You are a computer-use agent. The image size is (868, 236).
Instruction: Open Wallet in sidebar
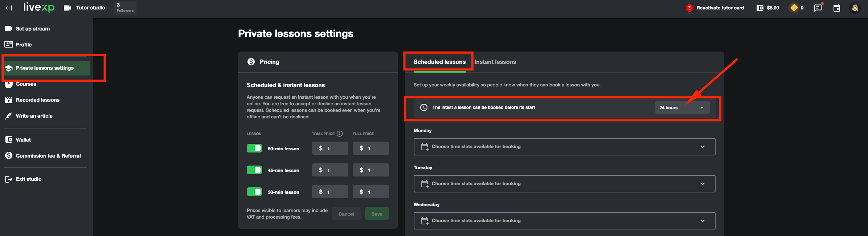point(46,139)
